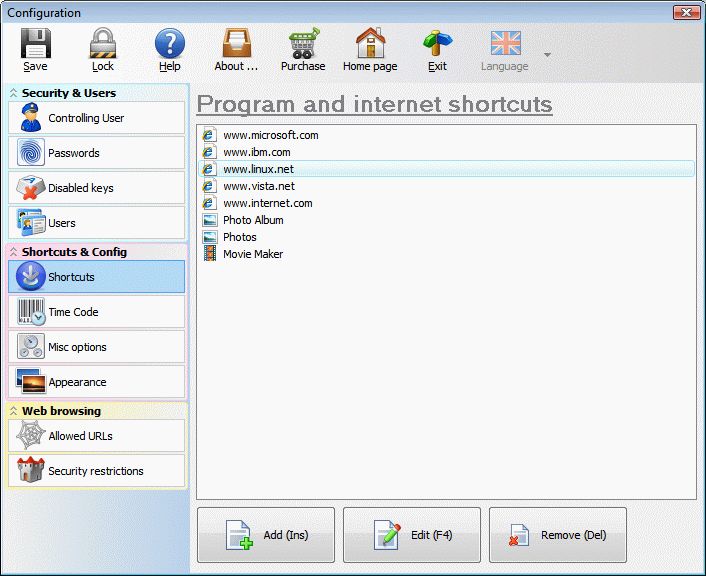
Task: Close the Configuration window
Action: [686, 13]
